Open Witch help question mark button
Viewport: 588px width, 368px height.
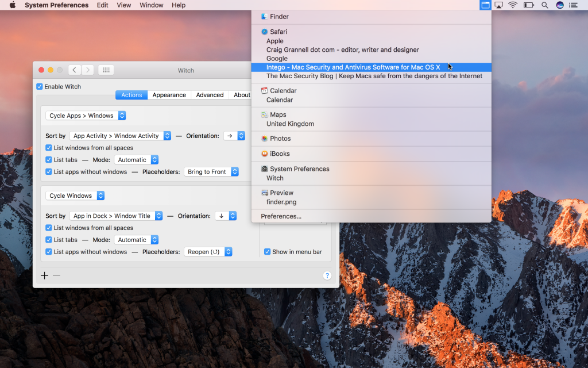click(327, 275)
